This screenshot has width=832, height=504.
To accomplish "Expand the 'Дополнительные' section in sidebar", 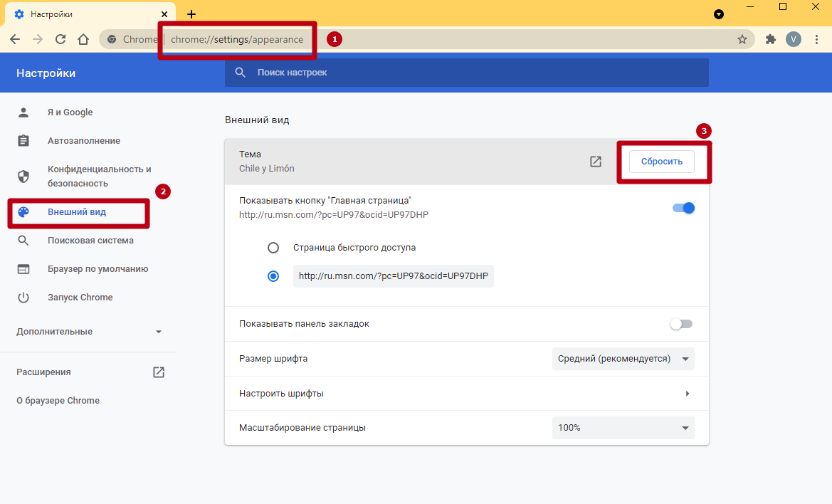I will [x=89, y=332].
